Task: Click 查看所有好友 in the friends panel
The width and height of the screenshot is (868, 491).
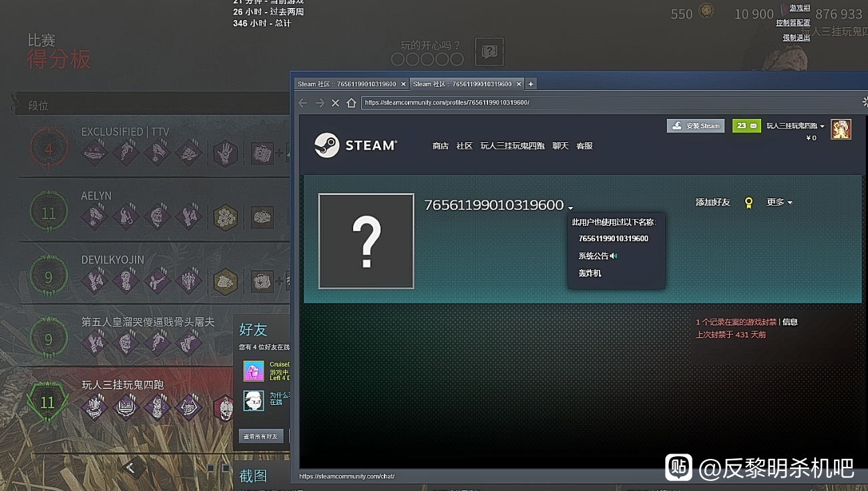Action: click(261, 436)
